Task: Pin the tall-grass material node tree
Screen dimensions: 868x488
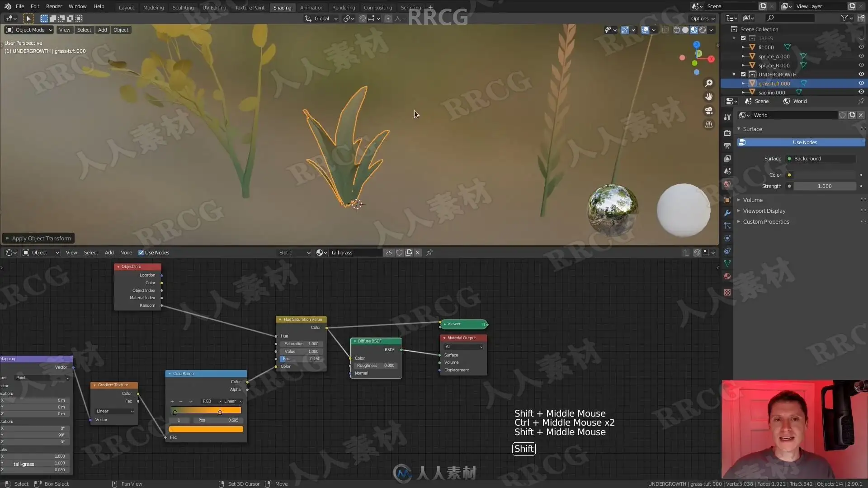Action: [x=429, y=253]
